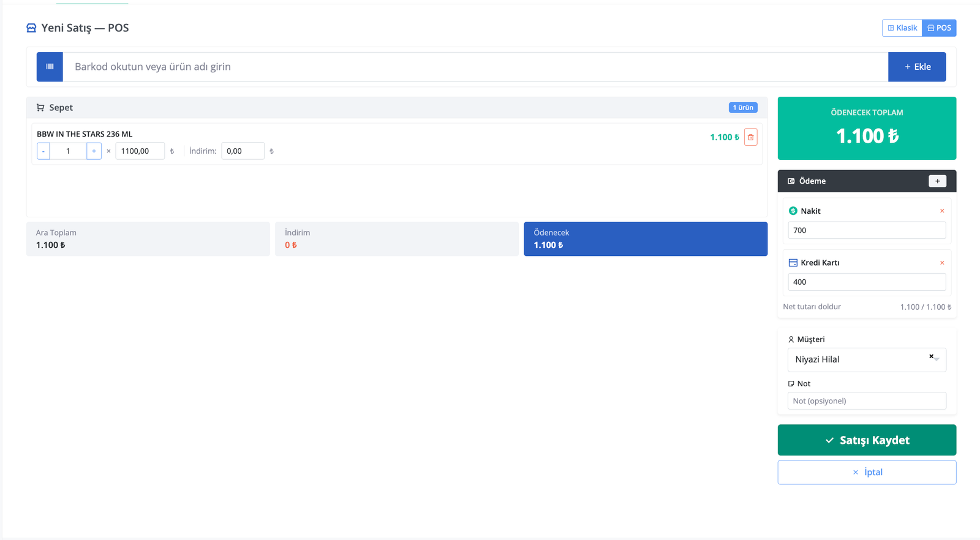The height and width of the screenshot is (540, 980).
Task: Click the Not (opsiyonel) note field
Action: [867, 401]
